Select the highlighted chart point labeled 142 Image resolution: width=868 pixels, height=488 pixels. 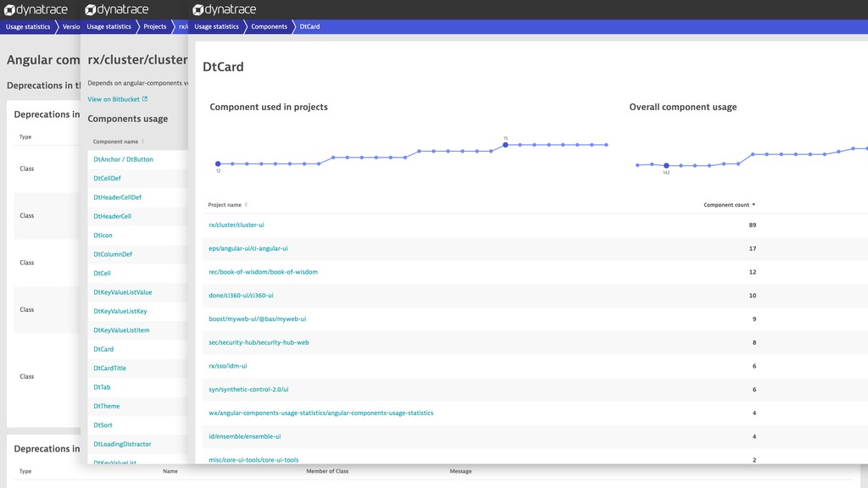(x=666, y=165)
